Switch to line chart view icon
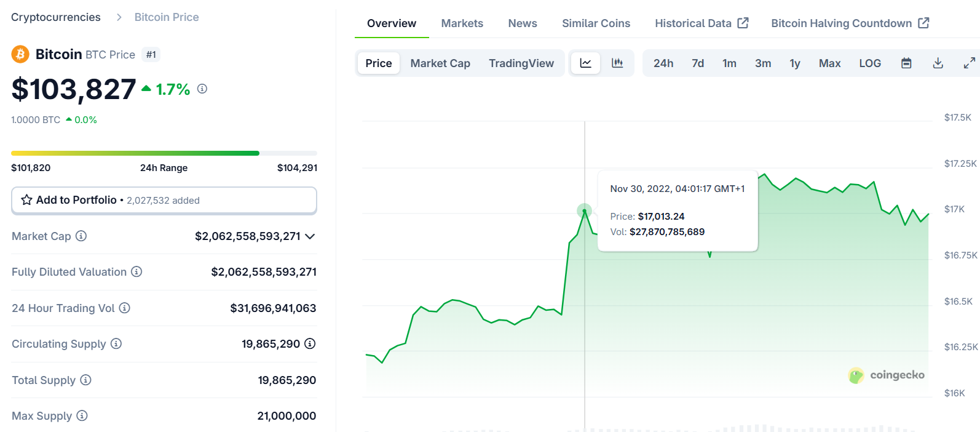This screenshot has width=980, height=432. 585,63
